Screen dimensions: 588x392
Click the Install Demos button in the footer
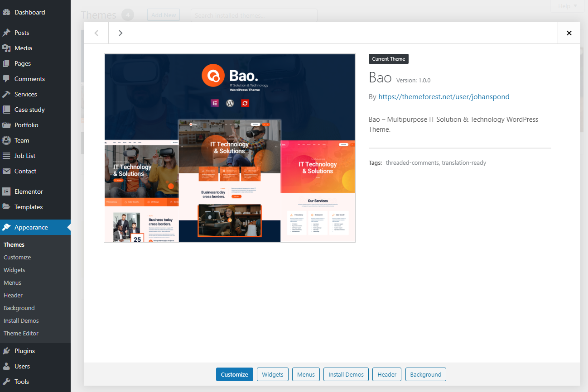pos(346,374)
